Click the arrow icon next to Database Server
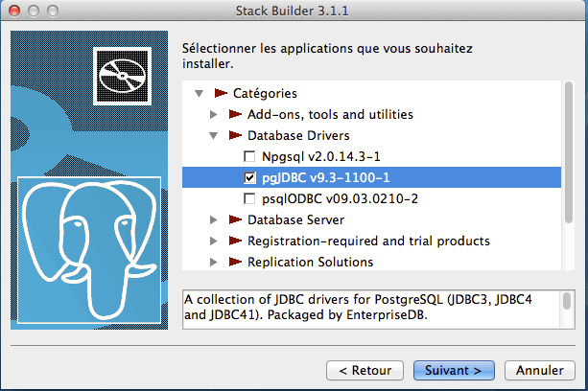This screenshot has width=588, height=391. pos(233,220)
